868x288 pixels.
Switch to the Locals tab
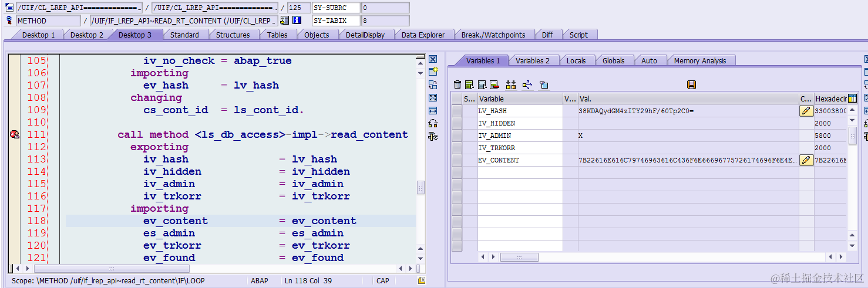coord(576,60)
